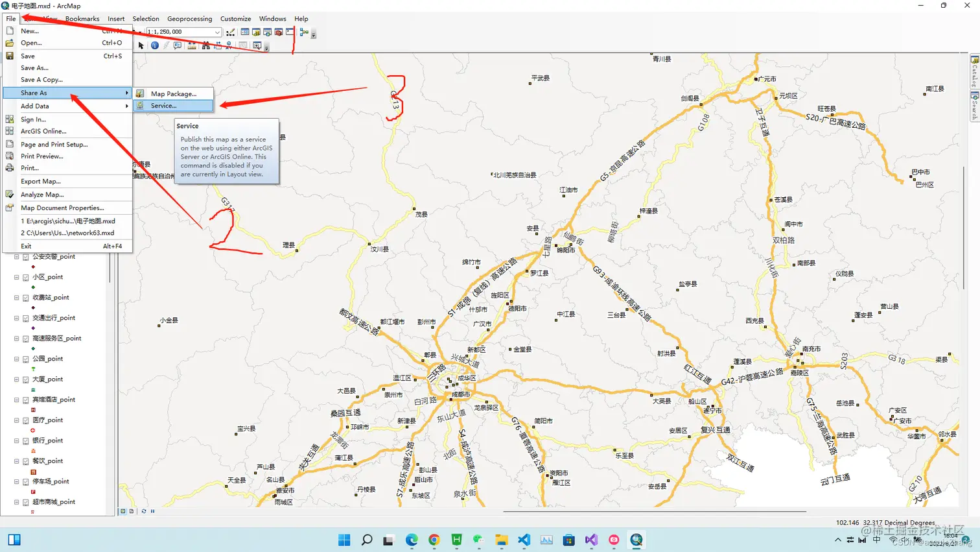This screenshot has width=980, height=552.
Task: Open Visual Studio Code from taskbar
Action: coord(524,540)
